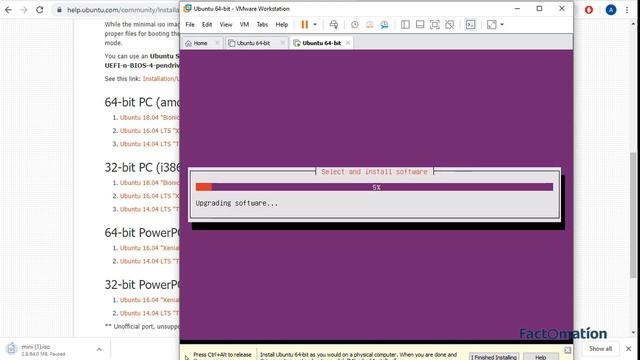640x360 pixels.
Task: Go back in the browser
Action: (x=9, y=10)
